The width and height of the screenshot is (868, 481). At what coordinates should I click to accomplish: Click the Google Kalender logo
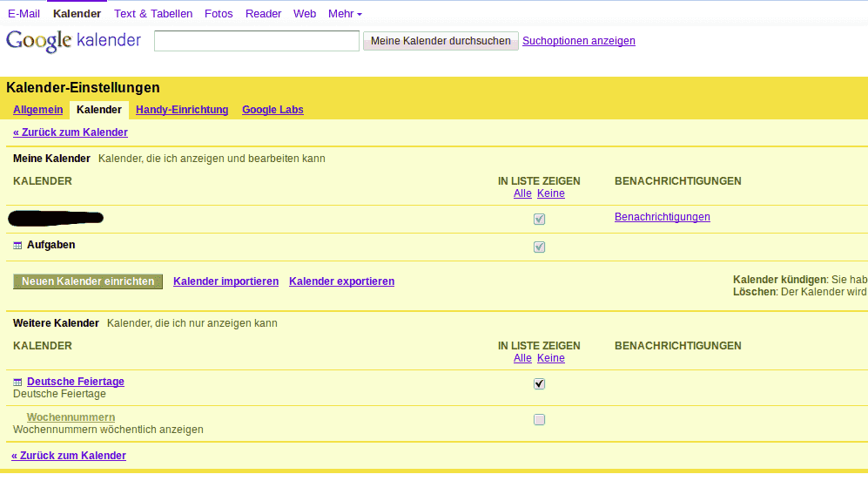click(x=73, y=40)
